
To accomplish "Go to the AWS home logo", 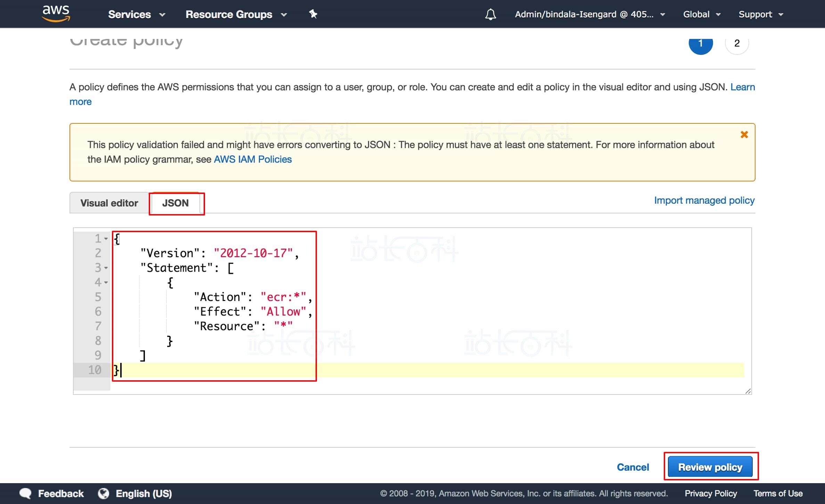I will pyautogui.click(x=56, y=14).
